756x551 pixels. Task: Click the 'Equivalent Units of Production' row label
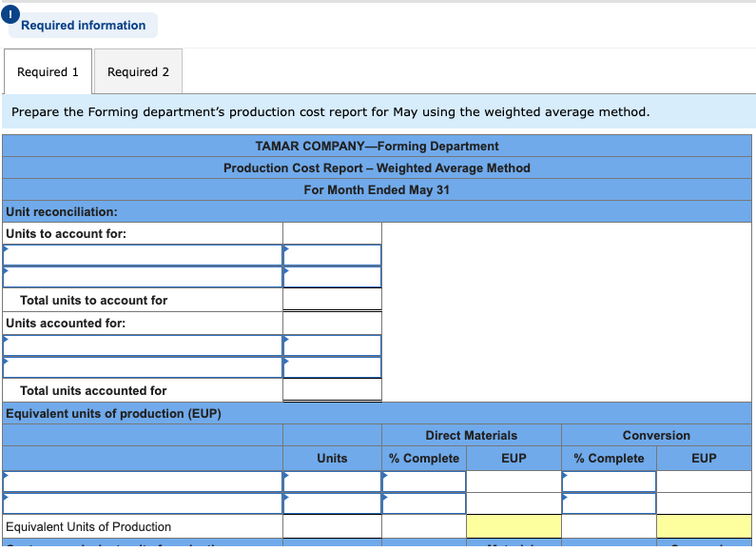pyautogui.click(x=88, y=526)
